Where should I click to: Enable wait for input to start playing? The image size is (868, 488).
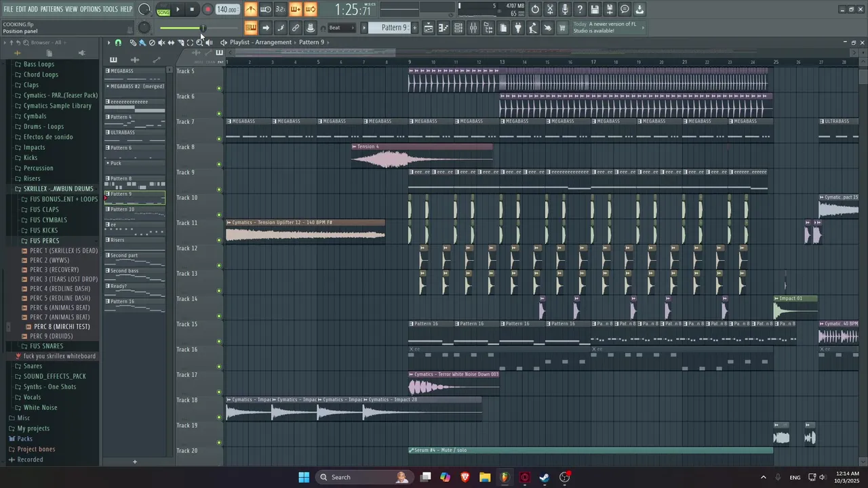[266, 9]
